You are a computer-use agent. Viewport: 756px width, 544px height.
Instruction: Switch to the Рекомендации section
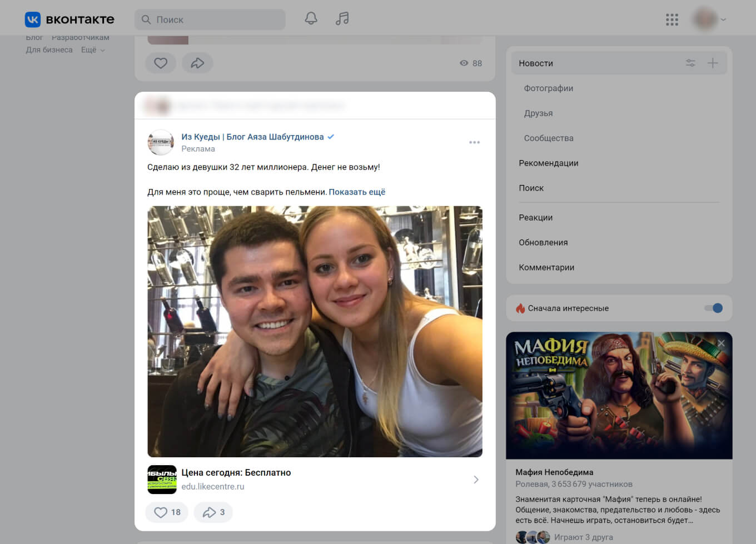(x=548, y=163)
